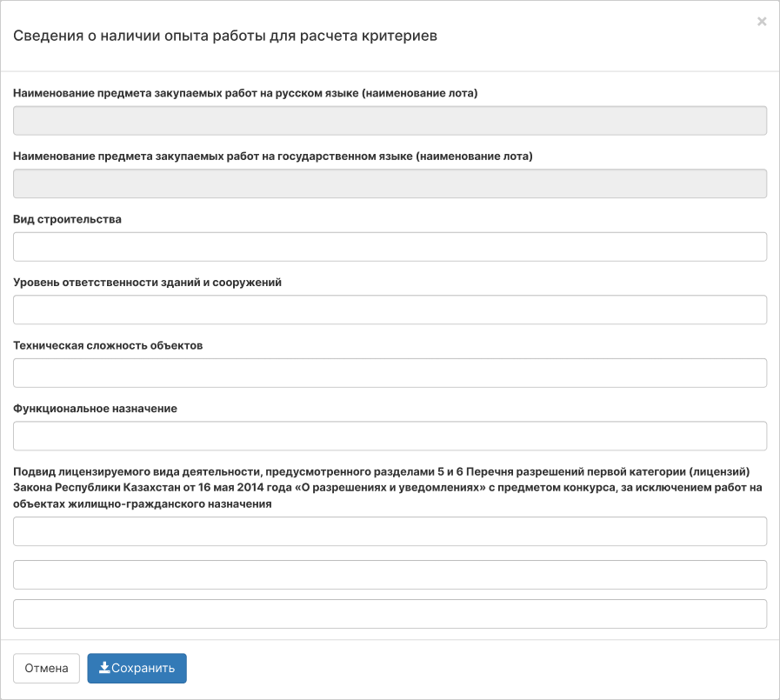Viewport: 780px width, 700px height.
Task: Close the dialog with the X icon
Action: [762, 22]
